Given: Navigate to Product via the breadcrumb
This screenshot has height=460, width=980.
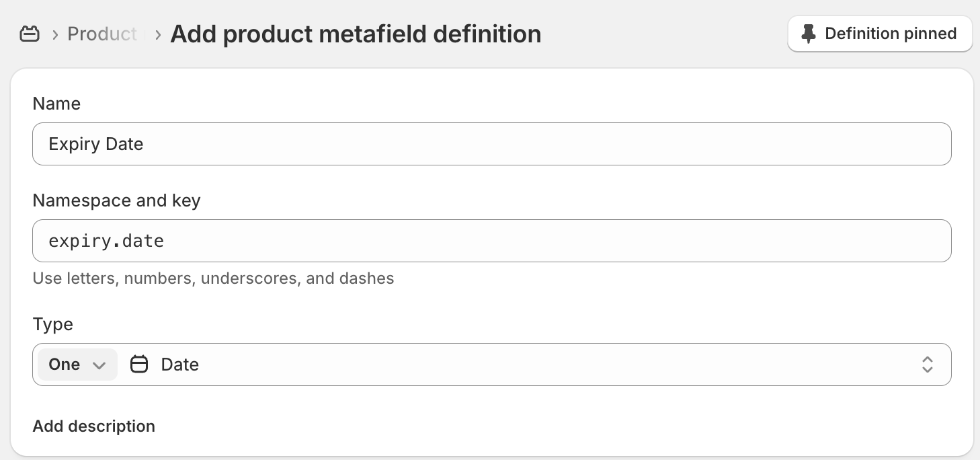Looking at the screenshot, I should (x=102, y=34).
